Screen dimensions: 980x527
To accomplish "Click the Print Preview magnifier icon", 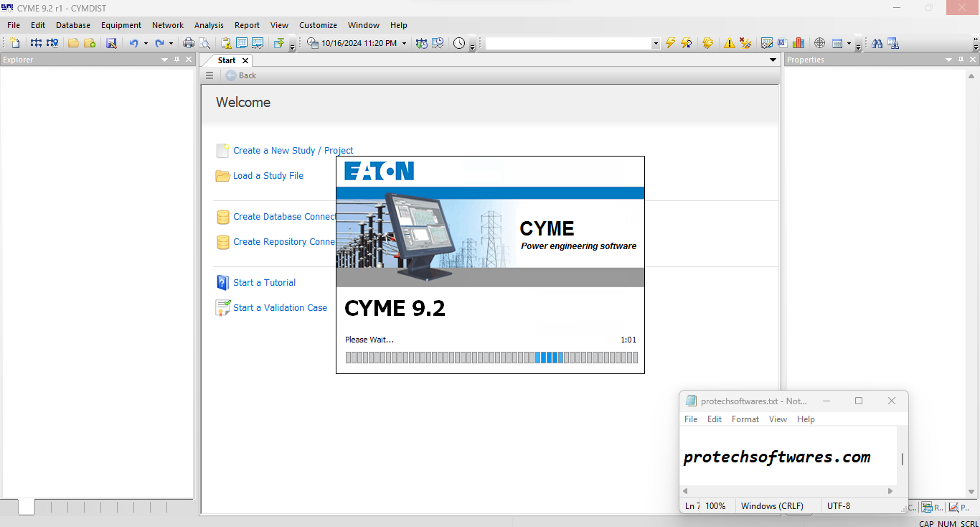I will (204, 43).
